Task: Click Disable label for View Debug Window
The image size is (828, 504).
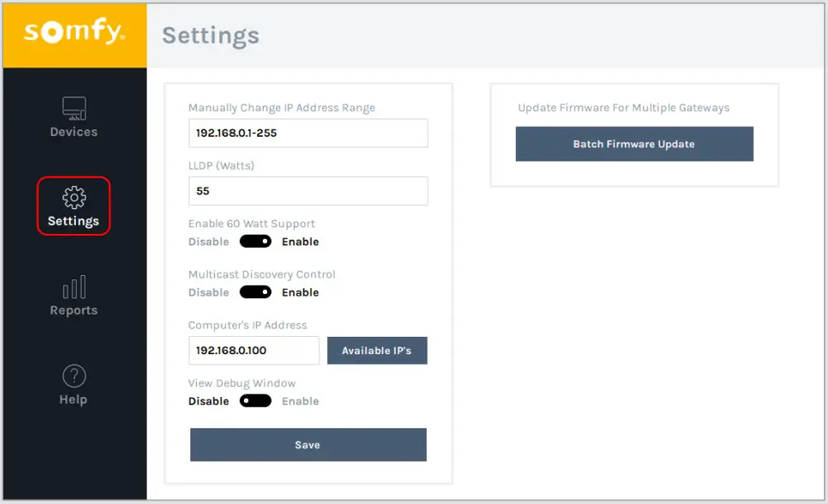Action: [x=208, y=401]
